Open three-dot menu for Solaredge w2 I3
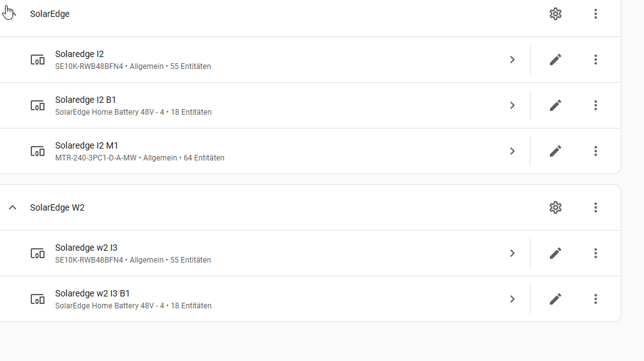Image resolution: width=644 pixels, height=361 pixels. pyautogui.click(x=595, y=253)
